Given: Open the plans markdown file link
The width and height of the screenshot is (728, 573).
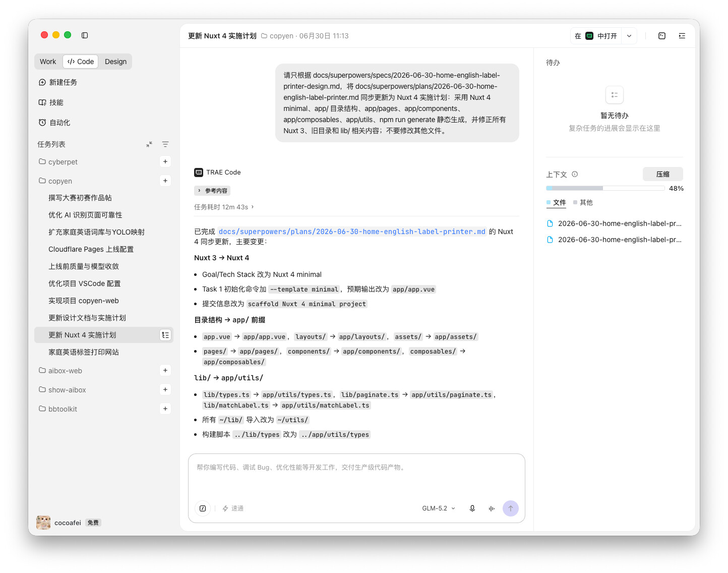Looking at the screenshot, I should pos(352,232).
